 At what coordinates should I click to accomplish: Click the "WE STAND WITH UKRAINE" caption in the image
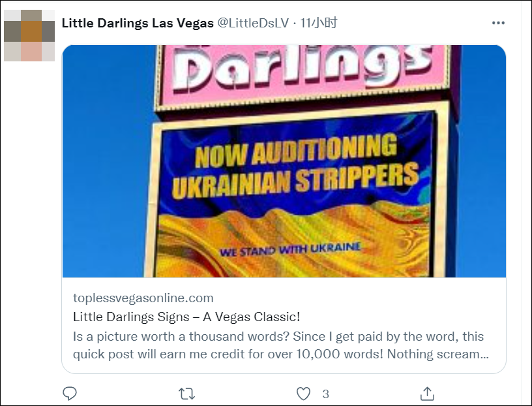(290, 250)
